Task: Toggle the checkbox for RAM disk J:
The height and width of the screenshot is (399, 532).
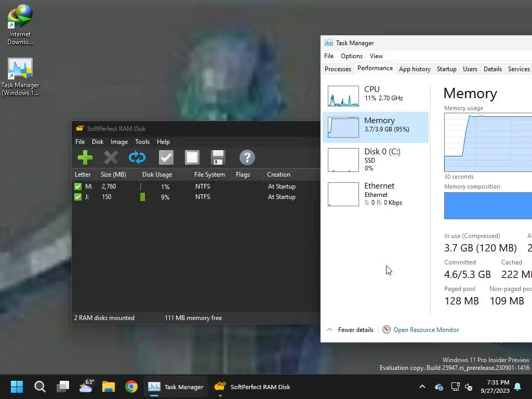Action: 78,197
